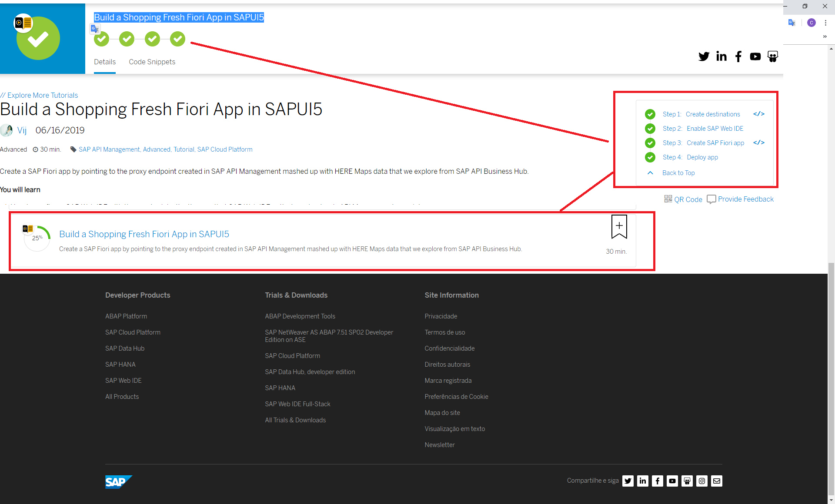Screen dimensions: 835x504
Task: Click Provide Feedback
Action: tap(745, 199)
